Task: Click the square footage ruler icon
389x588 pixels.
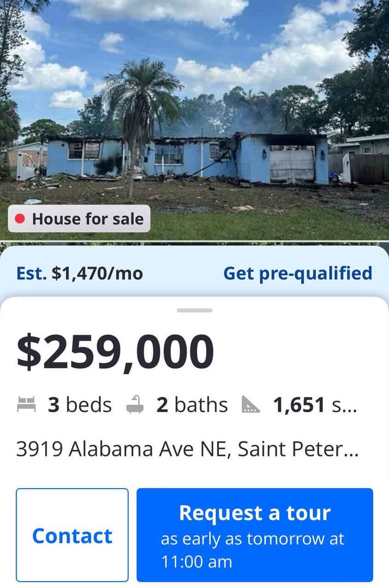Action: click(x=251, y=405)
